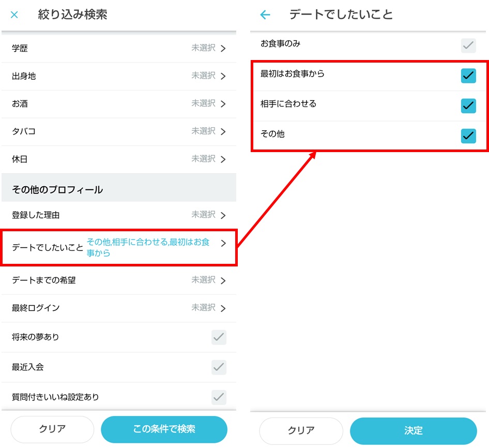The height and width of the screenshot is (448, 489).
Task: Close the 絞り込み検索 screen with X icon
Action: 14,15
